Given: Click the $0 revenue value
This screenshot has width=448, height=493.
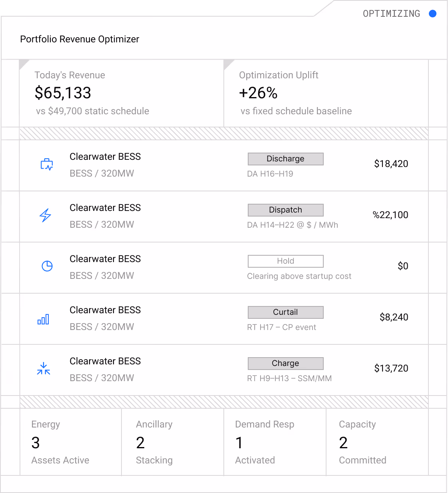Looking at the screenshot, I should point(403,266).
